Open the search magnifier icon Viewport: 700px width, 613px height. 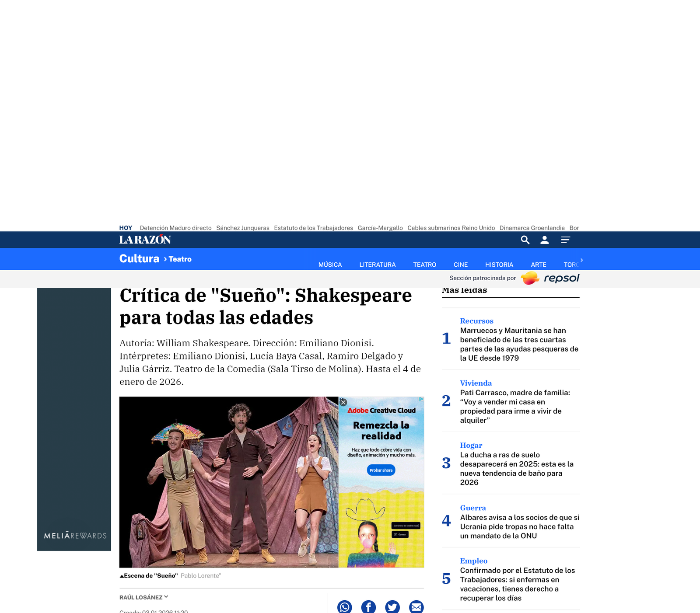pos(525,240)
